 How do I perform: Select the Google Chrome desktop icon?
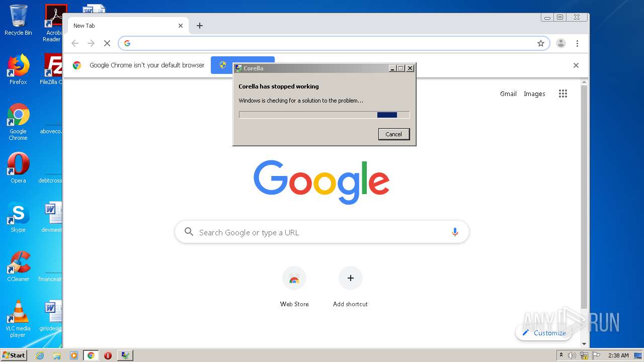click(18, 122)
